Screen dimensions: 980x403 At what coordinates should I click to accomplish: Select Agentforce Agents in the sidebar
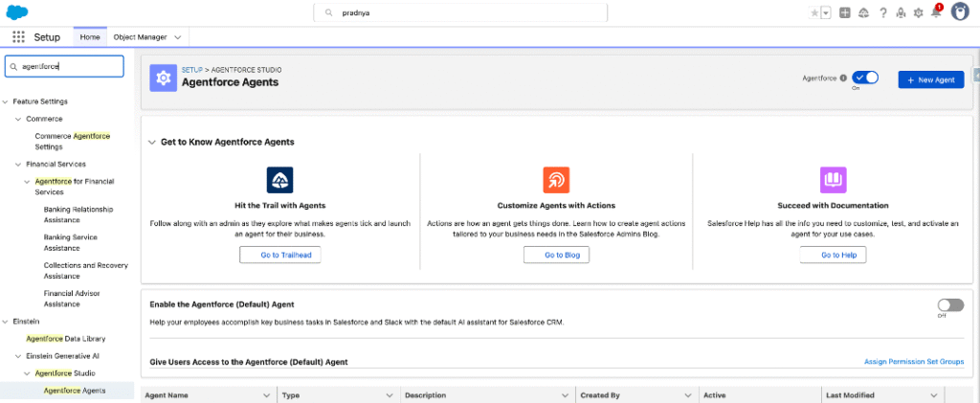pos(75,391)
